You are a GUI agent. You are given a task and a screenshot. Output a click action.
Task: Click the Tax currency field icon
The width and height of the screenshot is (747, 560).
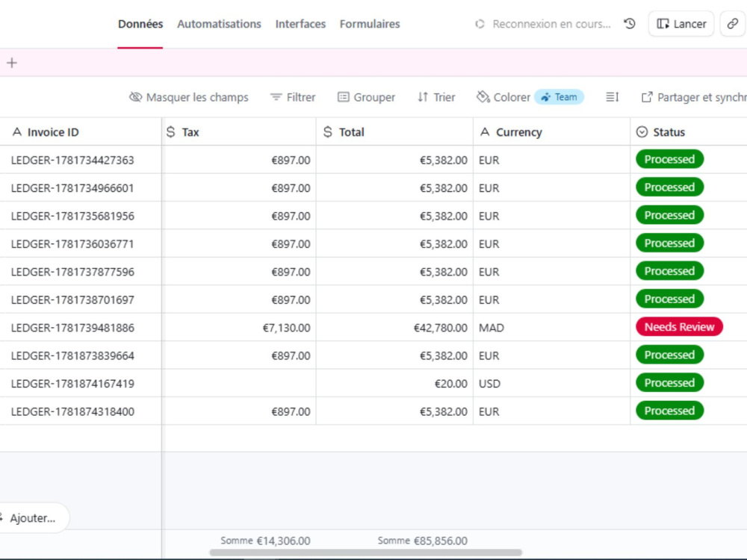click(x=171, y=132)
